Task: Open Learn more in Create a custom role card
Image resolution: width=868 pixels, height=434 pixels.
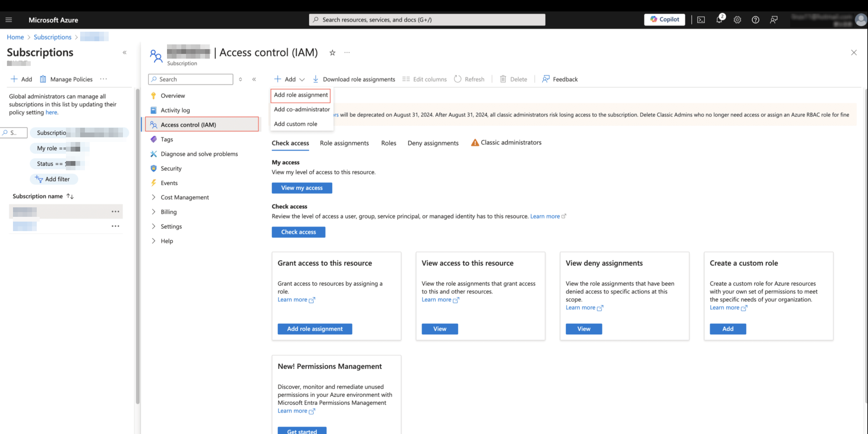Action: point(728,307)
